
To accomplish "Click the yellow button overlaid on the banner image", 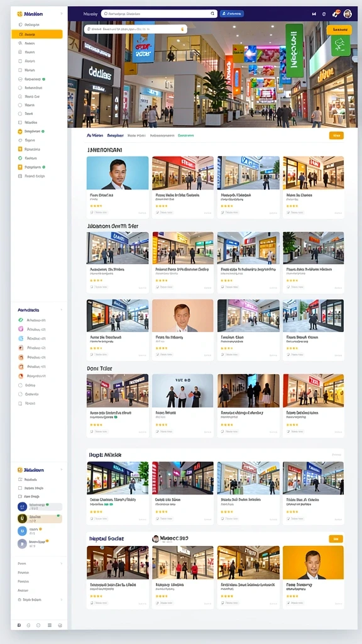I will tap(339, 30).
